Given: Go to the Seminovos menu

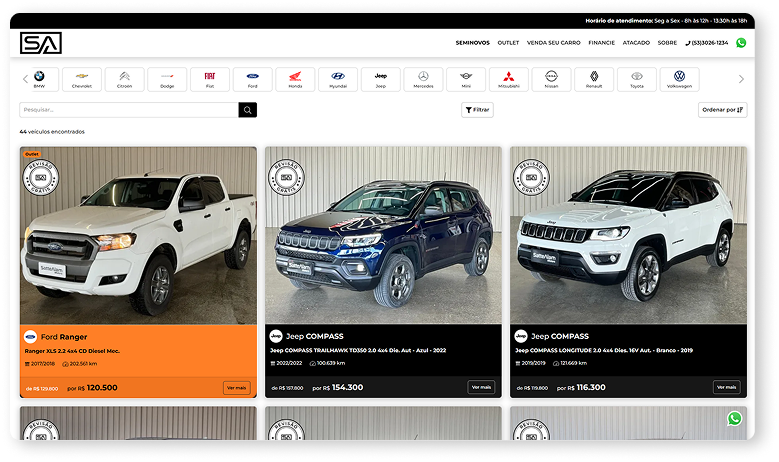Looking at the screenshot, I should coord(472,43).
